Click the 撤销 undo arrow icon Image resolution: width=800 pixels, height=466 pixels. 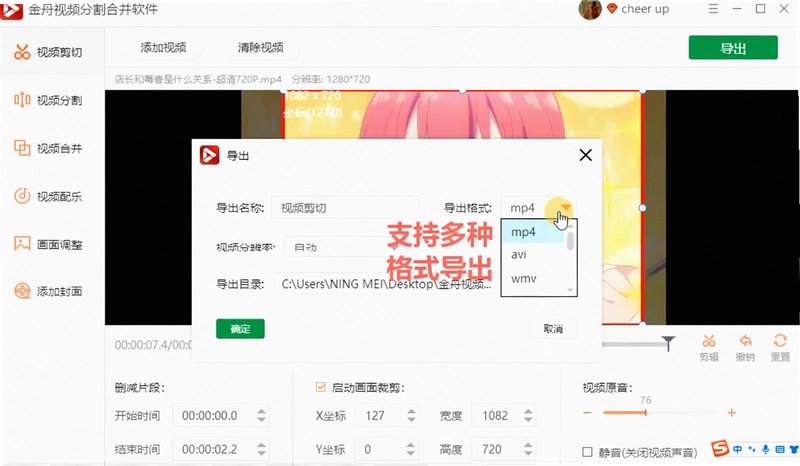(x=745, y=341)
